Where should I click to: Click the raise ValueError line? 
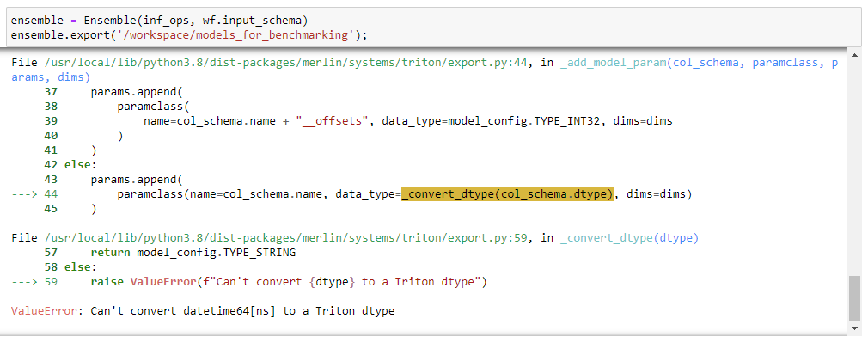click(x=289, y=282)
